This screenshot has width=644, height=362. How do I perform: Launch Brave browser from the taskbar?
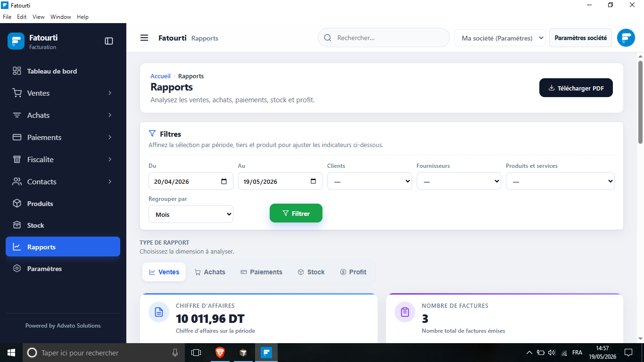point(220,353)
